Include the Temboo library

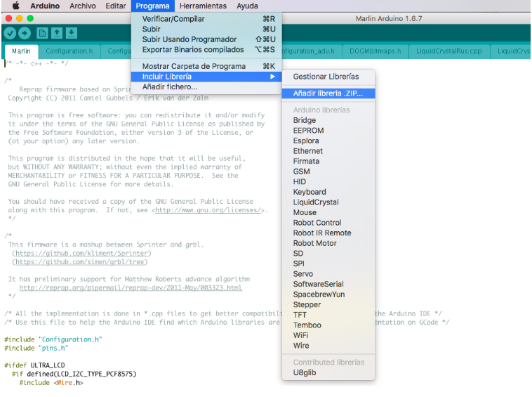point(328,325)
